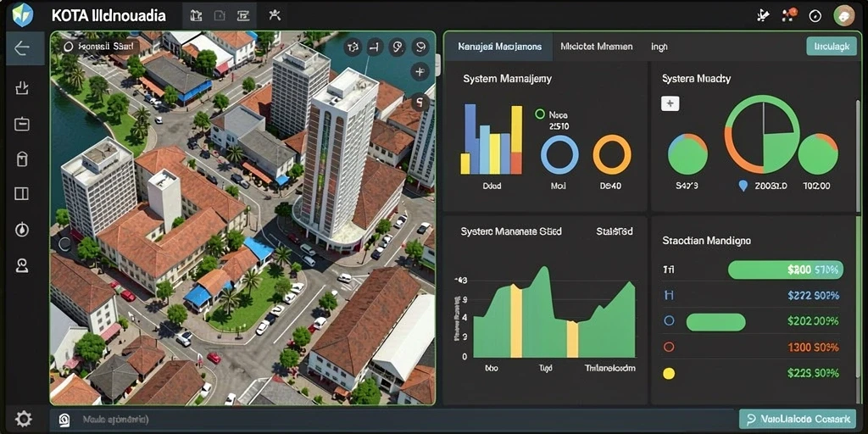Click the teal button at the bottom right
The height and width of the screenshot is (434, 868).
point(797,419)
